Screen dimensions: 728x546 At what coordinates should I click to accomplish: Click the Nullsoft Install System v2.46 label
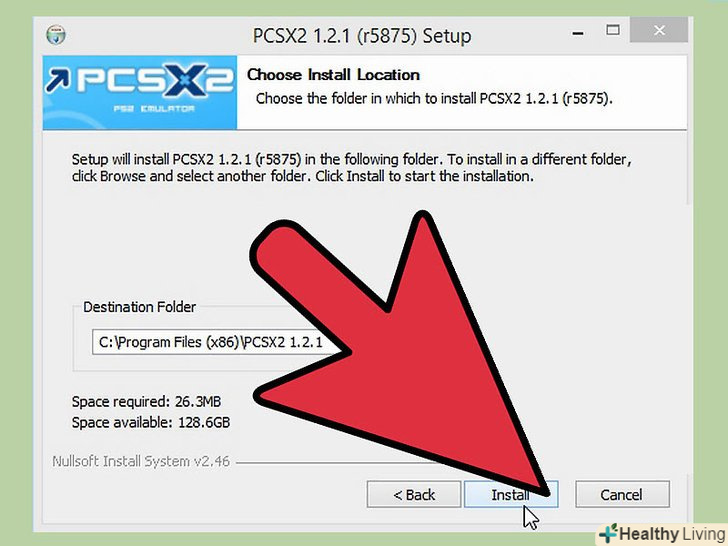click(x=141, y=462)
